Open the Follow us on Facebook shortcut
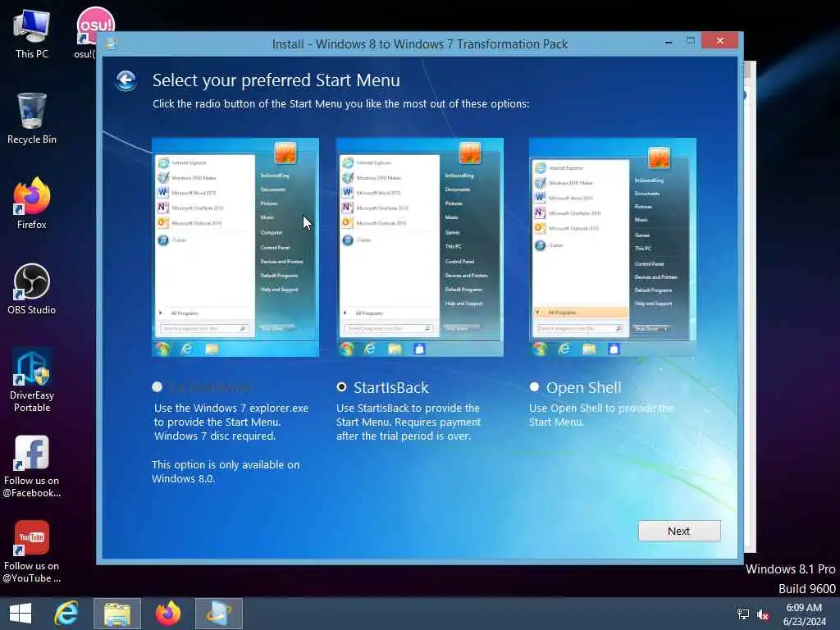The width and height of the screenshot is (840, 630). pyautogui.click(x=32, y=466)
